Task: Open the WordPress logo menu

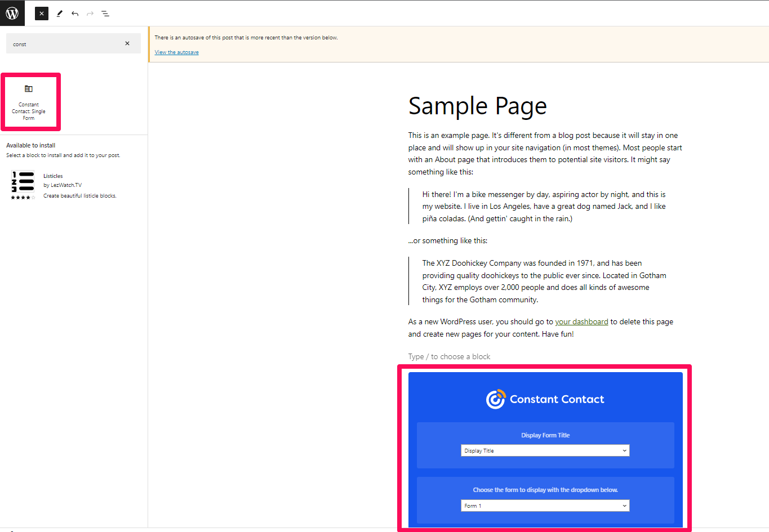Action: point(12,13)
